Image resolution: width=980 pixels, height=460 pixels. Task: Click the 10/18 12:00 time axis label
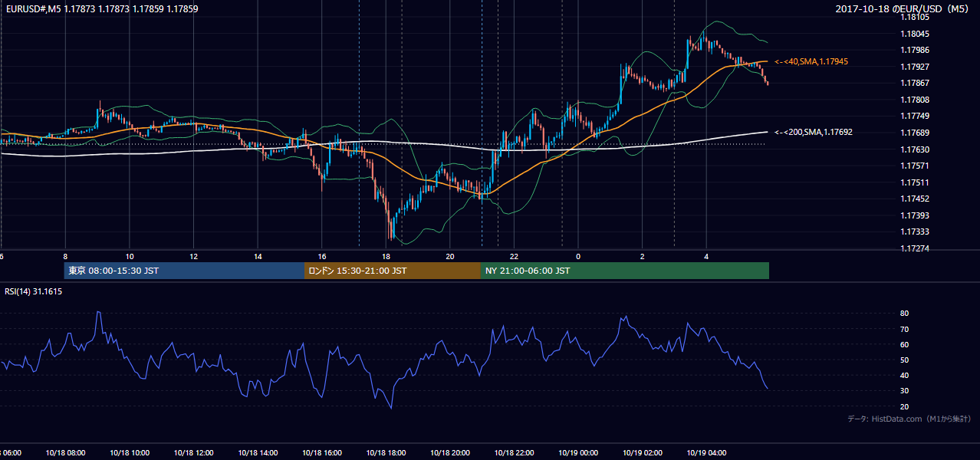pyautogui.click(x=193, y=453)
